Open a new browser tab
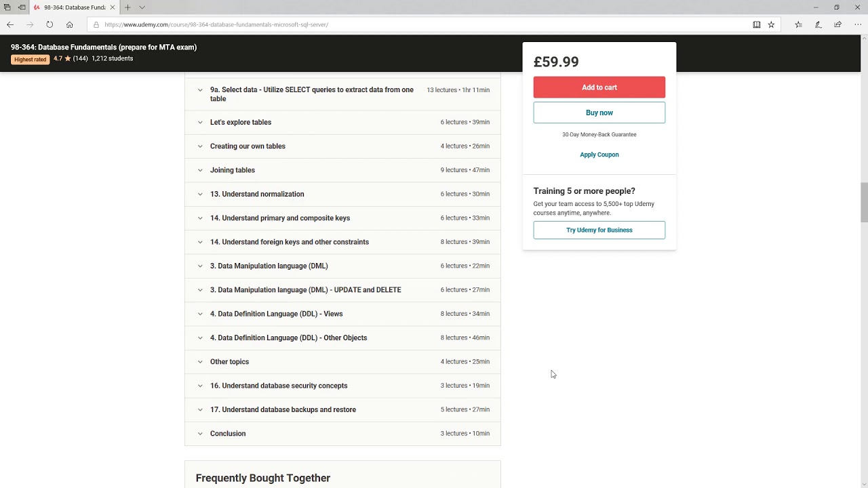This screenshot has height=488, width=868. 127,7
